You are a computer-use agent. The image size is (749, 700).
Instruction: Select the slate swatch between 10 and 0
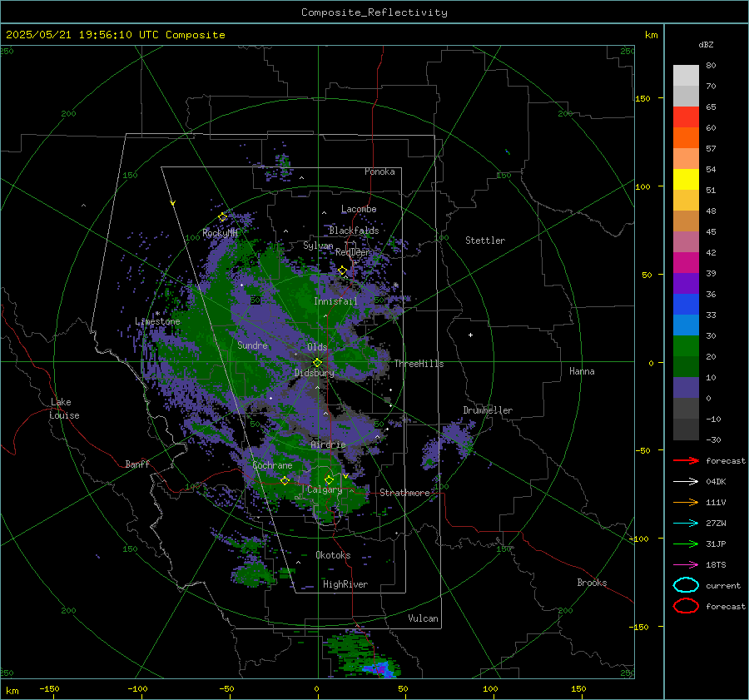[x=686, y=388]
